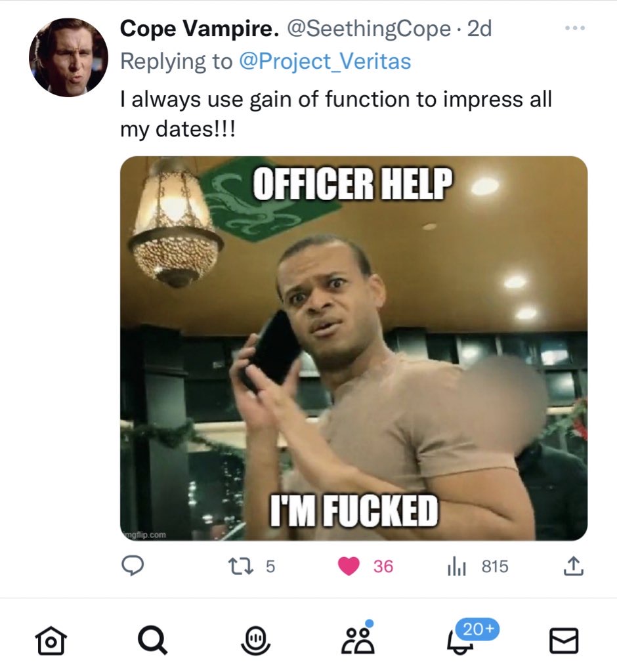Open the 2d timestamp link
The image size is (617, 672).
pos(479,29)
